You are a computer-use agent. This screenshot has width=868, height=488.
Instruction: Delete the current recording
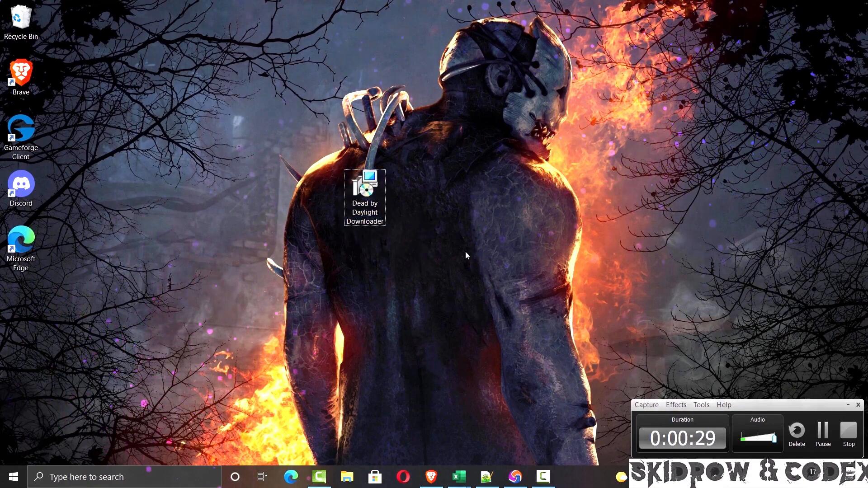tap(797, 433)
